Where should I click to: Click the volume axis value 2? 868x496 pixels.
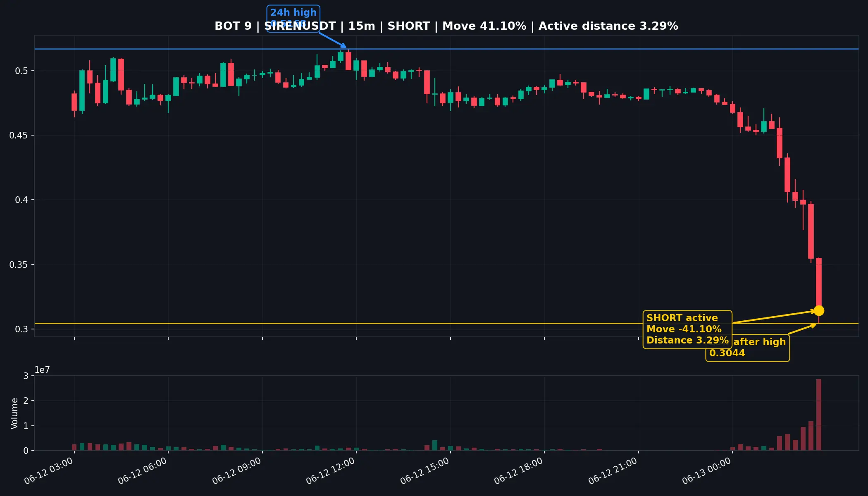26,401
